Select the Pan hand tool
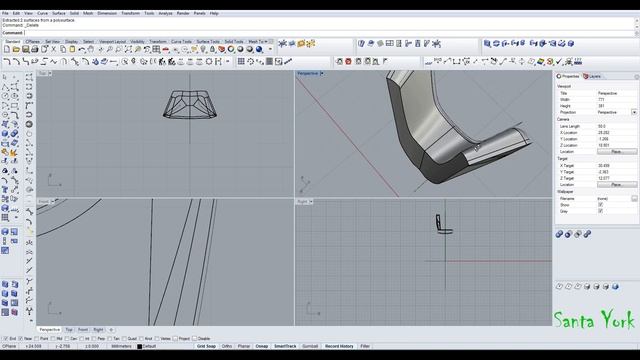640x360 pixels. [91, 49]
